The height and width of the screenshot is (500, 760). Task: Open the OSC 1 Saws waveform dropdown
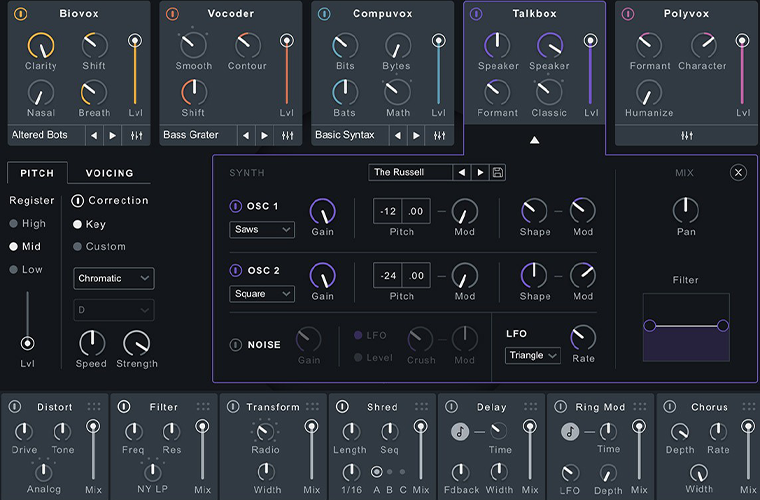pyautogui.click(x=262, y=230)
